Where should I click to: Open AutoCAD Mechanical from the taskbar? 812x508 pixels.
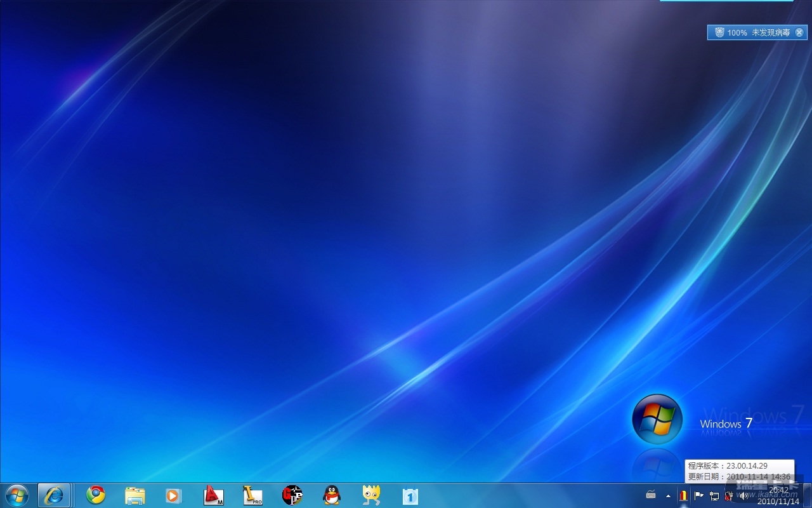[213, 495]
